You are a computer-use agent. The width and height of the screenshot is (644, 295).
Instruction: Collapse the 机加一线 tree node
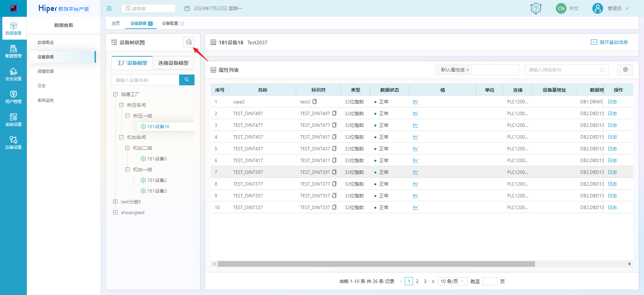[x=127, y=169]
